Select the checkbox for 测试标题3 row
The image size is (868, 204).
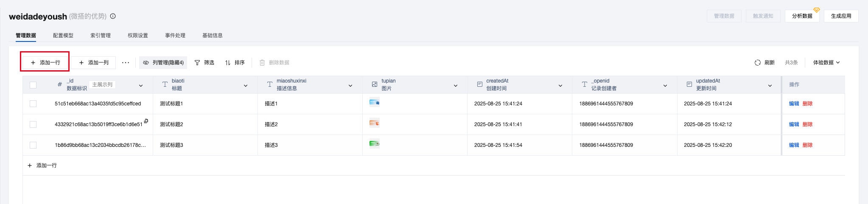tap(33, 145)
